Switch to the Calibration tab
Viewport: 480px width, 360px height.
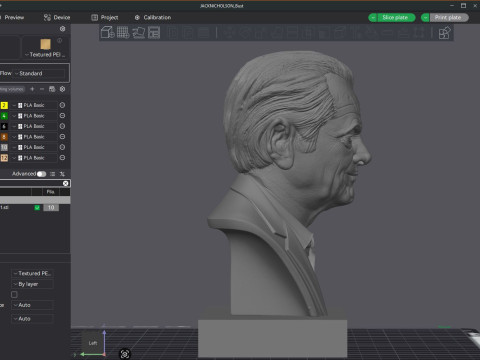(153, 17)
